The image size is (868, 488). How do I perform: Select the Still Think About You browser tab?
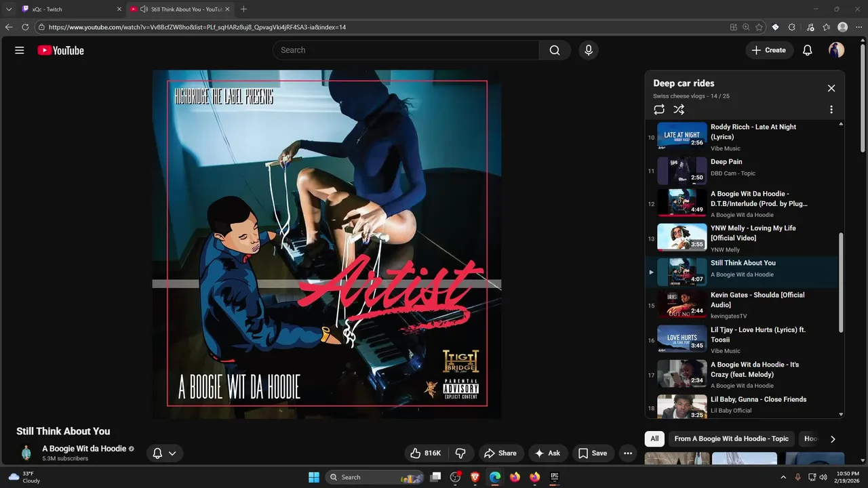click(x=179, y=9)
